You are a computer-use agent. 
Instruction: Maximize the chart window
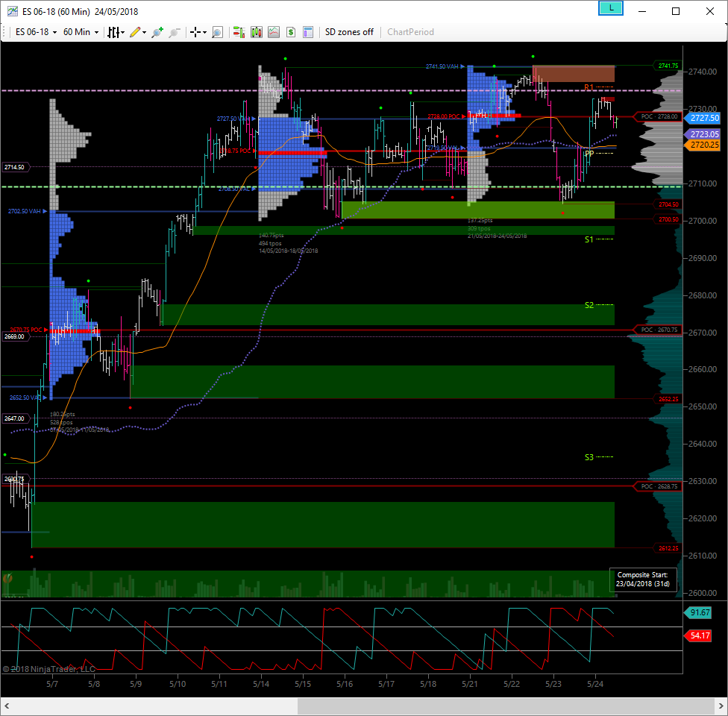676,11
